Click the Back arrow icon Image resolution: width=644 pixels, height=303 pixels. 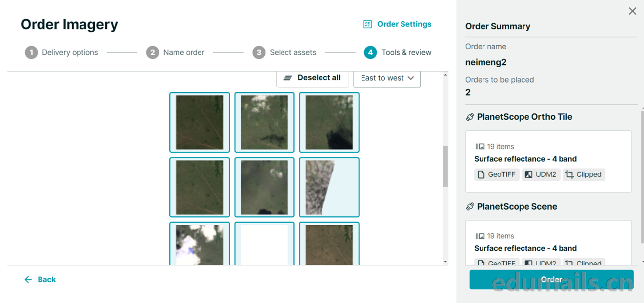coord(28,280)
